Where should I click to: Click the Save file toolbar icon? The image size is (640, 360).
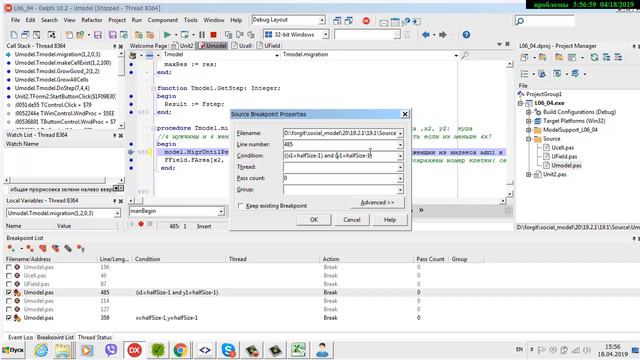[x=98, y=35]
